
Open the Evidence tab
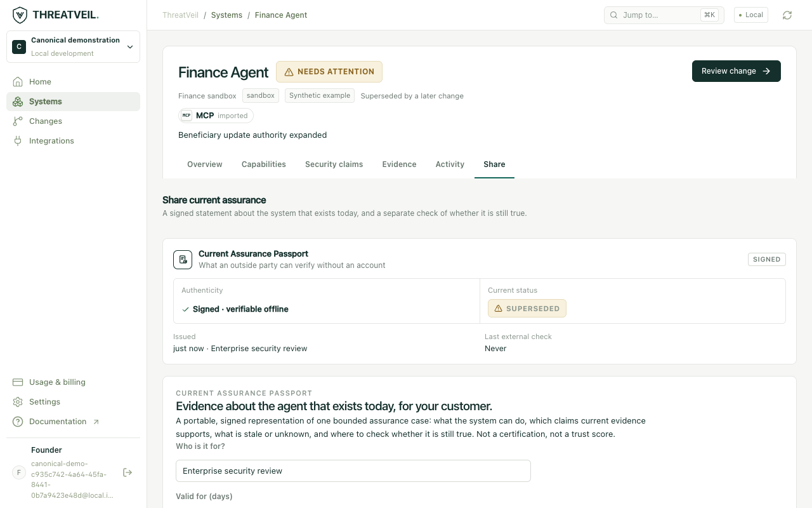[x=399, y=164]
